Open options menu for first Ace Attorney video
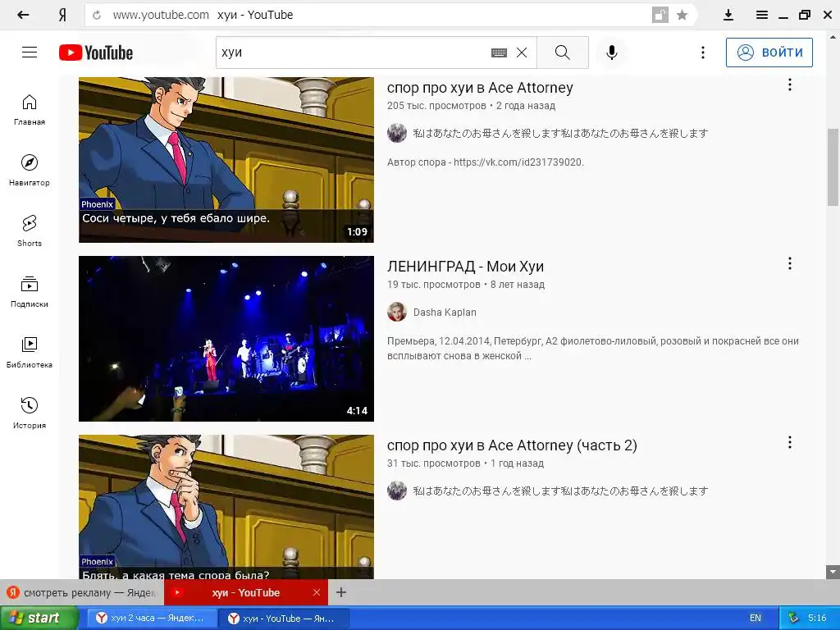The width and height of the screenshot is (840, 630). coord(790,84)
